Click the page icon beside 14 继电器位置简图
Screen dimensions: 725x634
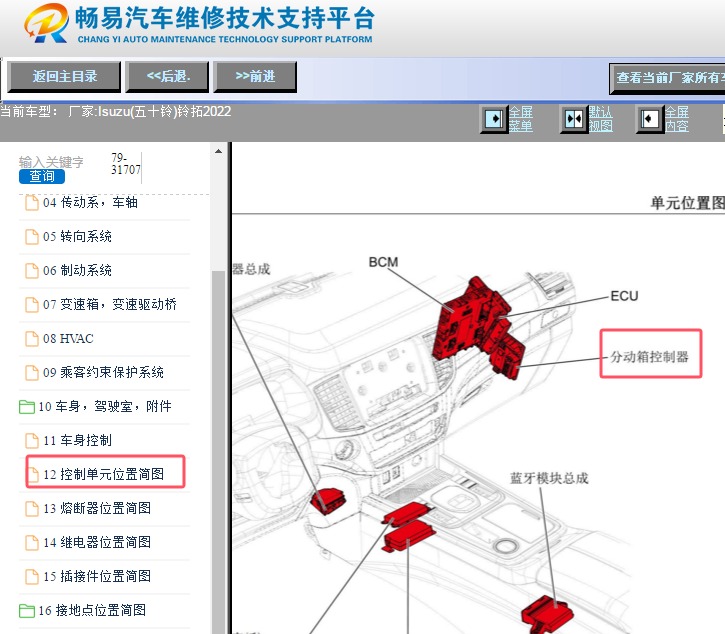click(32, 542)
